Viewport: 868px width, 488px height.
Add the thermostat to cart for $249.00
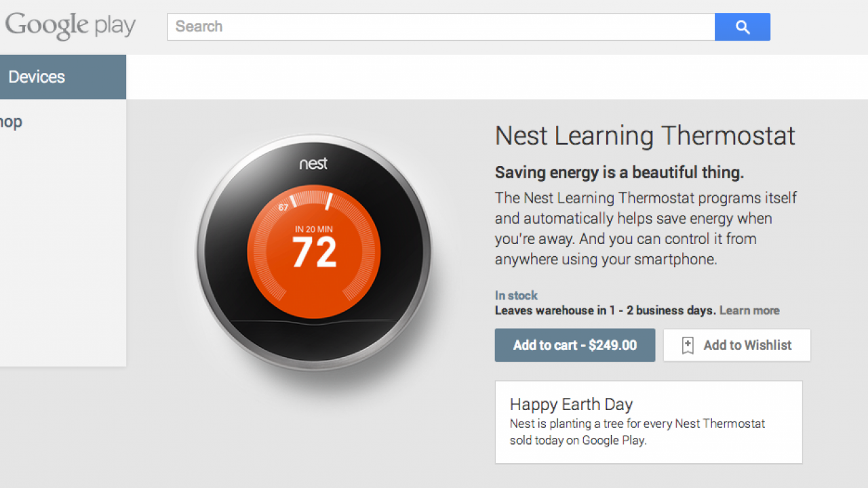coord(574,345)
